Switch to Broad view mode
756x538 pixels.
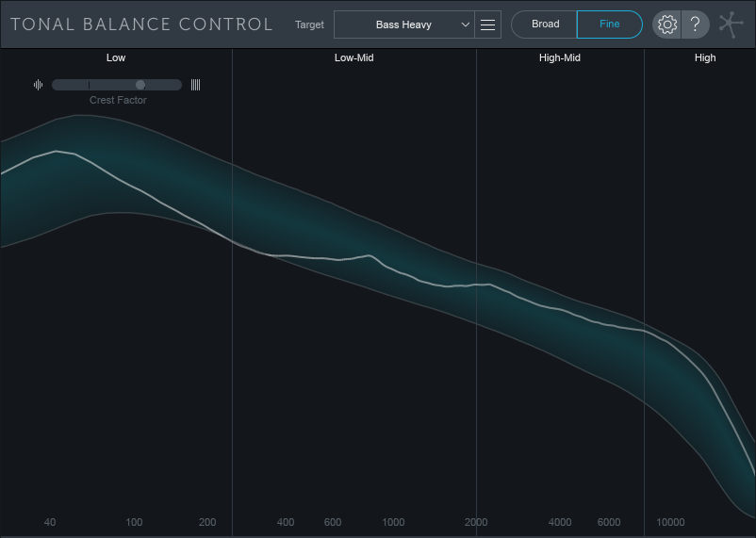coord(545,24)
